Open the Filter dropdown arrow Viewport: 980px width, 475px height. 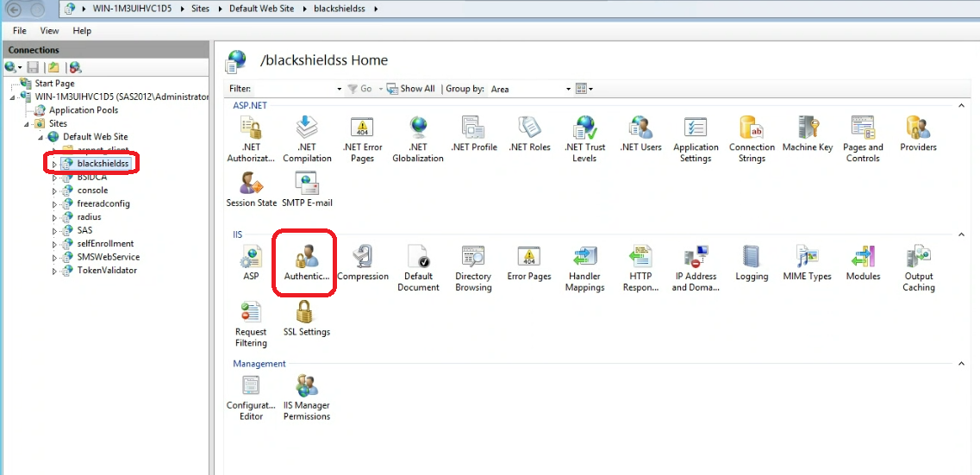[340, 90]
